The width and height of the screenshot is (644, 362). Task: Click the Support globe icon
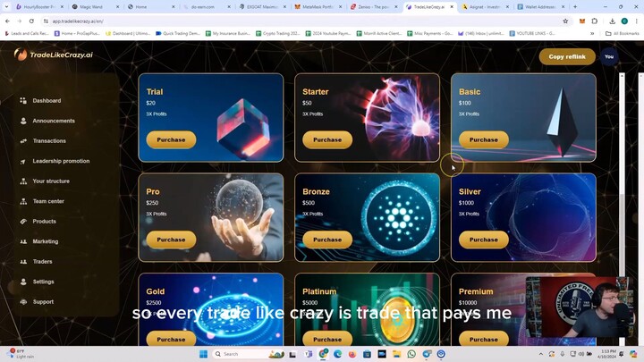(x=23, y=302)
